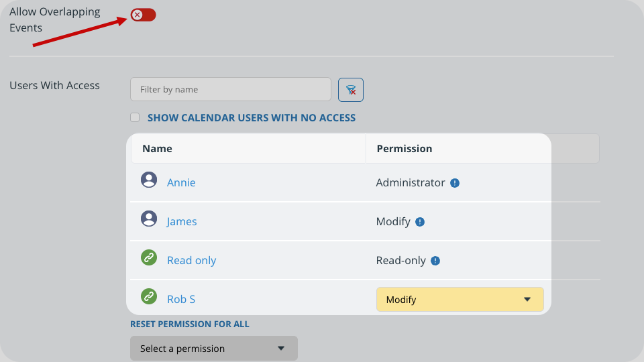Click the Permission column header
The height and width of the screenshot is (362, 644).
pyautogui.click(x=405, y=149)
